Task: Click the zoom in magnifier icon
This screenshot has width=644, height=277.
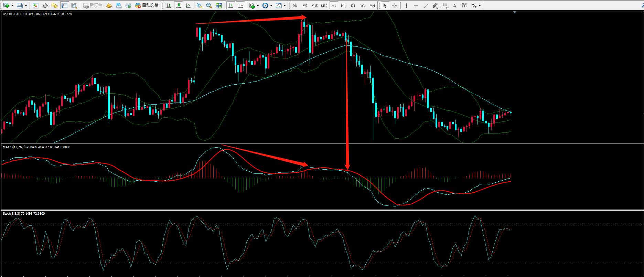Action: [200, 6]
